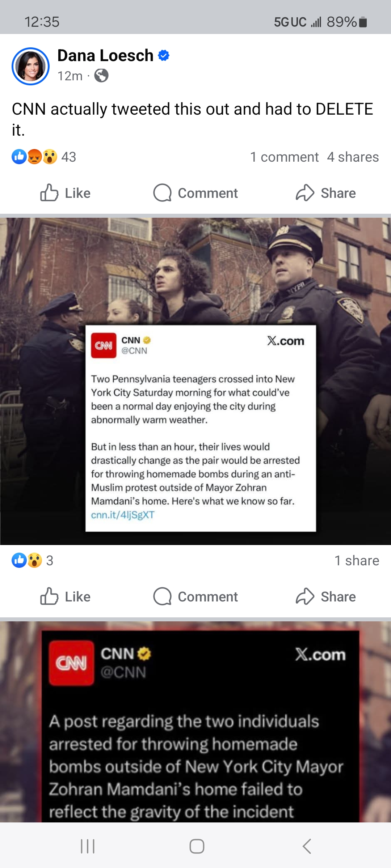Share the top post using the arrow icon
The width and height of the screenshot is (391, 868).
click(325, 193)
